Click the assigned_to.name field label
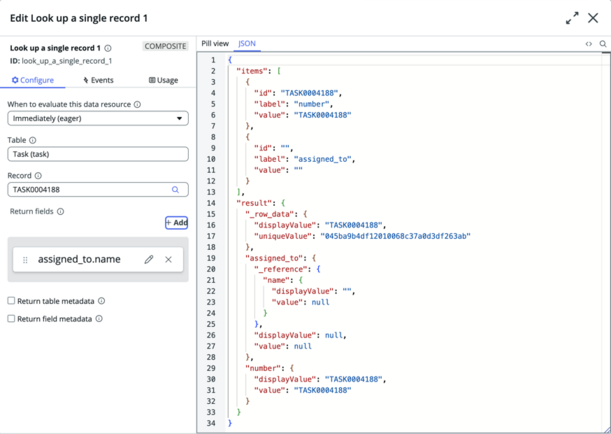The image size is (611, 434). coord(79,259)
